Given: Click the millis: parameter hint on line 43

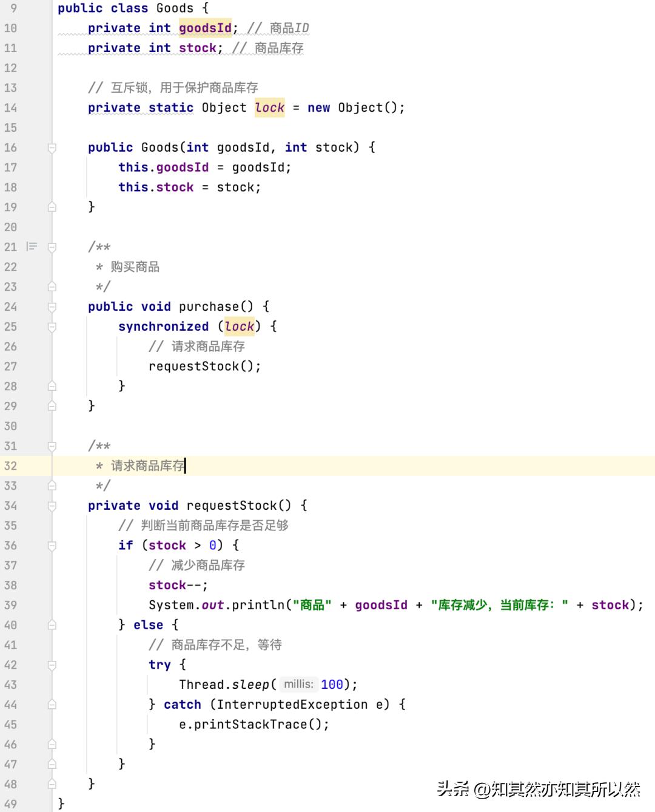Looking at the screenshot, I should coord(298,685).
